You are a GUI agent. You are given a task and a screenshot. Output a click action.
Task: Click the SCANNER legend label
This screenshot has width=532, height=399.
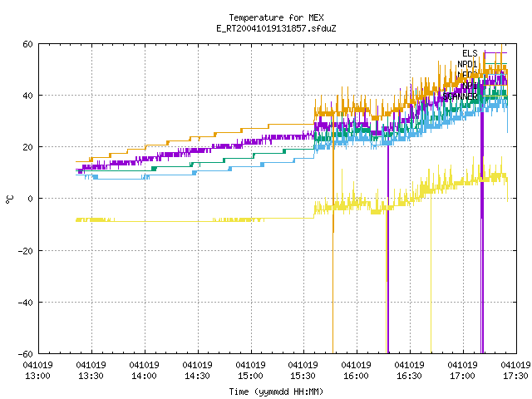point(461,96)
